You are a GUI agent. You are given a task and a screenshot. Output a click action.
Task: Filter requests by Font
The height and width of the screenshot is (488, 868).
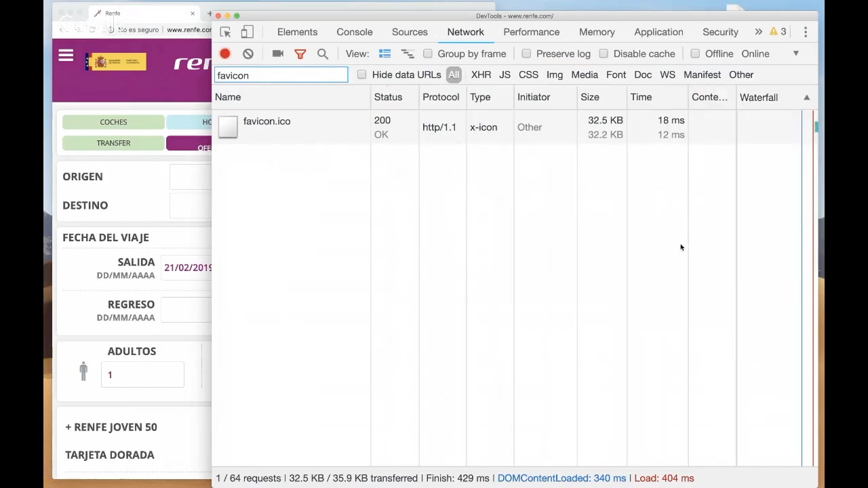click(x=616, y=75)
